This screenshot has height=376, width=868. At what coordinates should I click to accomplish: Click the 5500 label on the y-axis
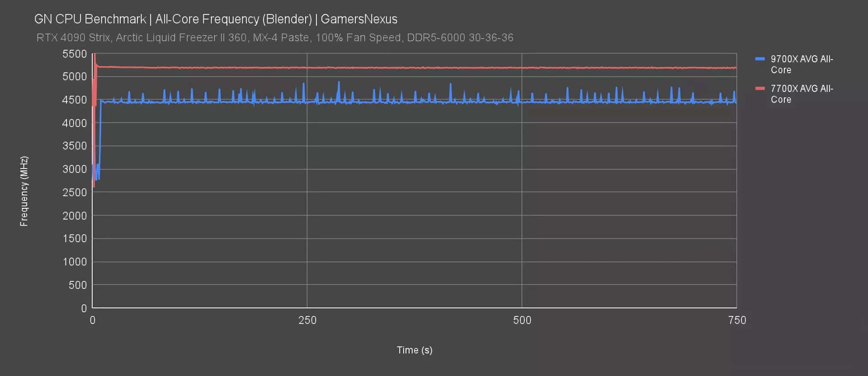coord(75,54)
